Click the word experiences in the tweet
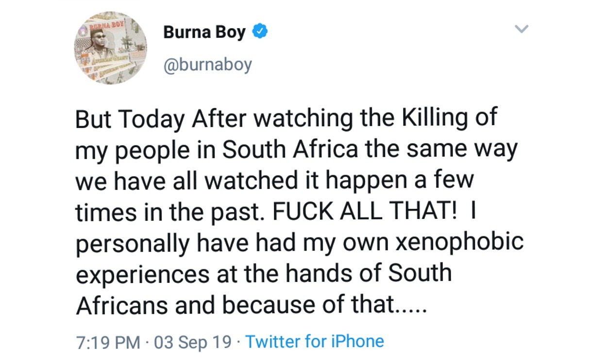Screen dimensions: 607x364 [139, 274]
